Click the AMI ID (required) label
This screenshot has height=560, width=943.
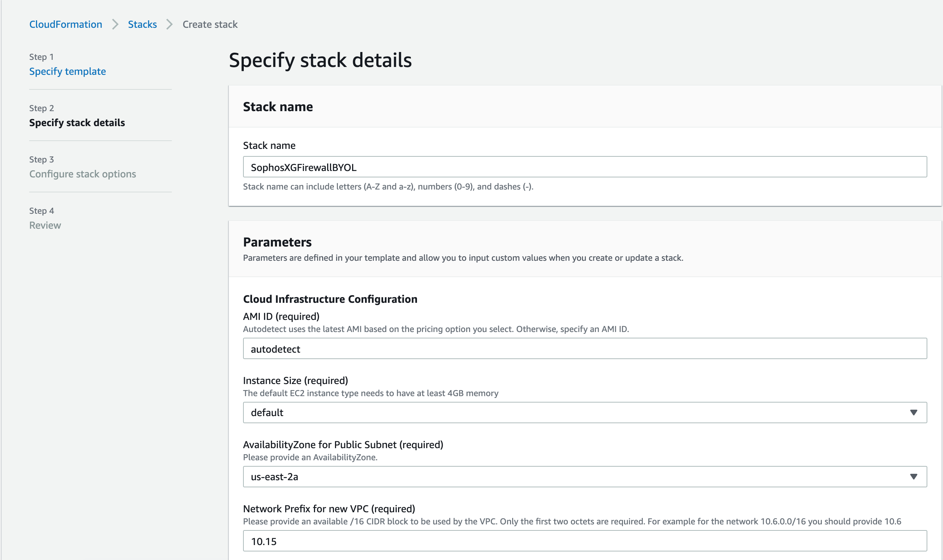click(281, 316)
